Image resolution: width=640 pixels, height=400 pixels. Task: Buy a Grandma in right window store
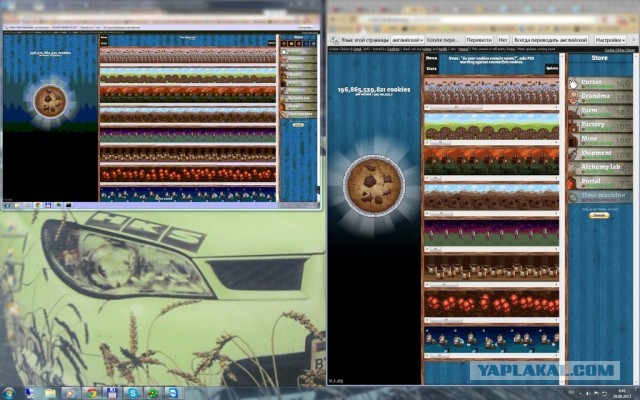coord(600,98)
